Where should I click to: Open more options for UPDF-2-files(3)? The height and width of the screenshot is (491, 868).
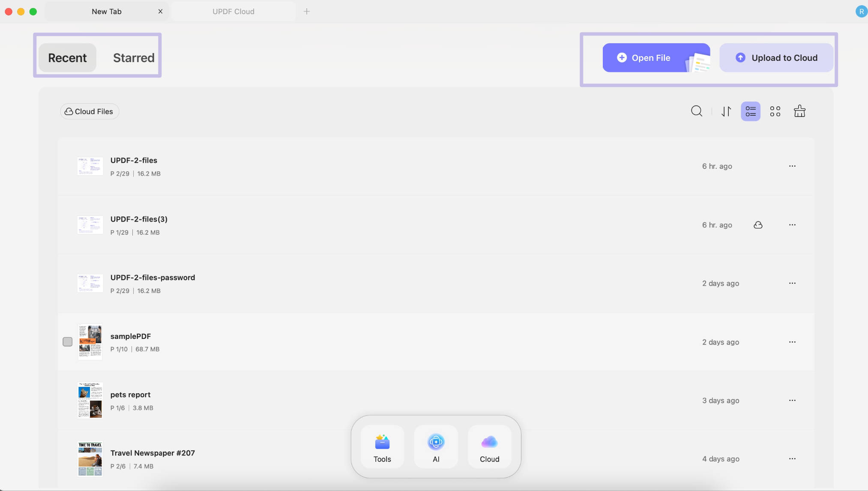792,225
